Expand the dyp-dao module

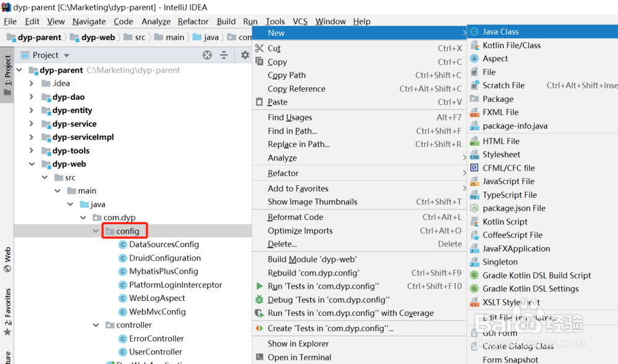(x=32, y=97)
